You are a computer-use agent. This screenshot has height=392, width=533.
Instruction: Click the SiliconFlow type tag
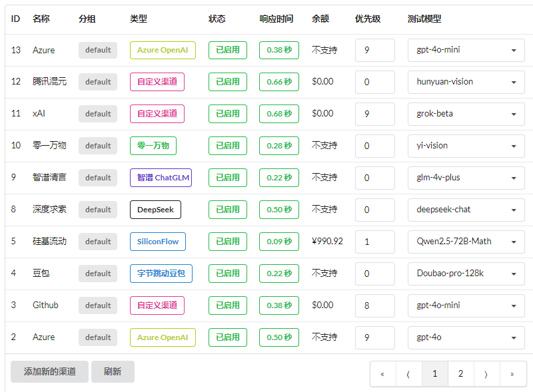pos(158,242)
